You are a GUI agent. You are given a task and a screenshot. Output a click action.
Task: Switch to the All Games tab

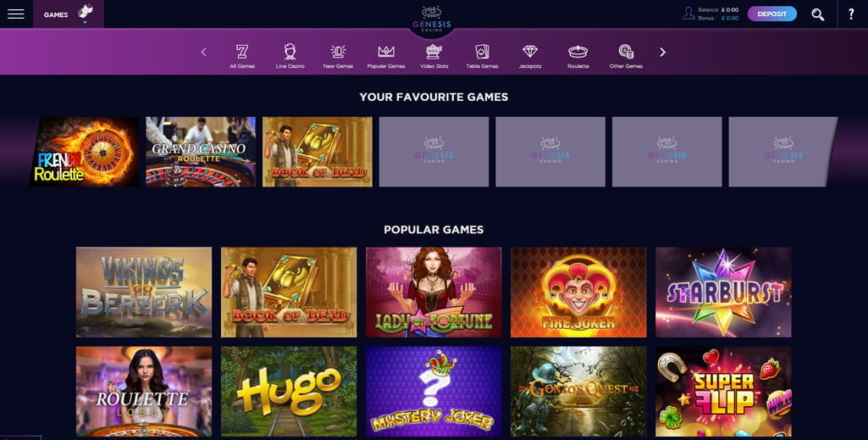coord(242,56)
